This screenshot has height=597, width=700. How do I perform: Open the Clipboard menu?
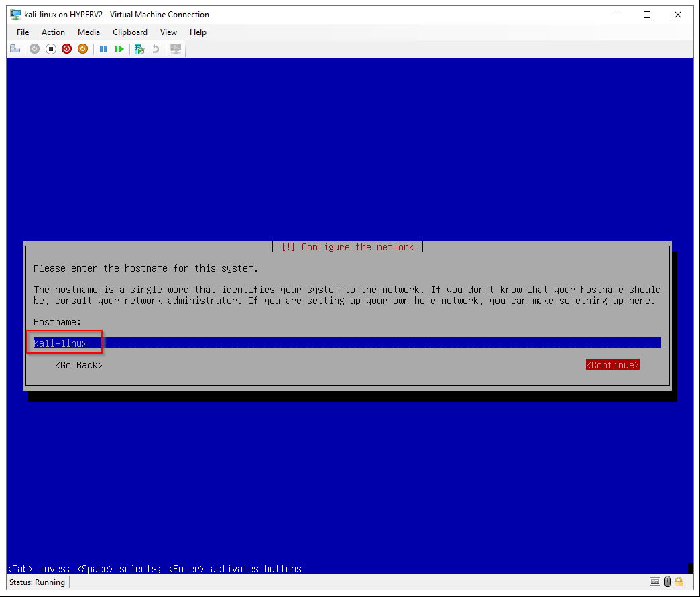click(x=130, y=32)
